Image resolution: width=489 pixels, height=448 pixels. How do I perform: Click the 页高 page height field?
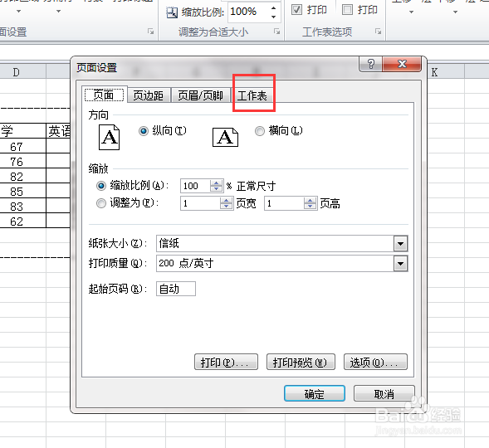coord(284,203)
